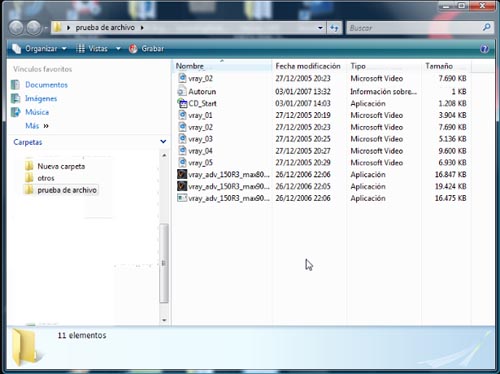Click the Vistas grid icon
Image resolution: width=500 pixels, height=374 pixels.
tap(80, 49)
